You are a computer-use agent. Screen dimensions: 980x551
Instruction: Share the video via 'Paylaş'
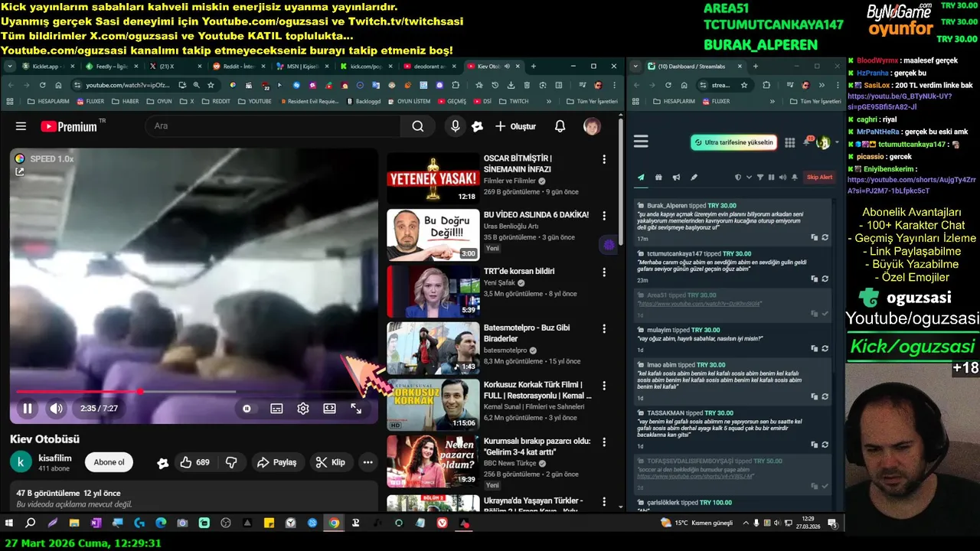point(277,462)
